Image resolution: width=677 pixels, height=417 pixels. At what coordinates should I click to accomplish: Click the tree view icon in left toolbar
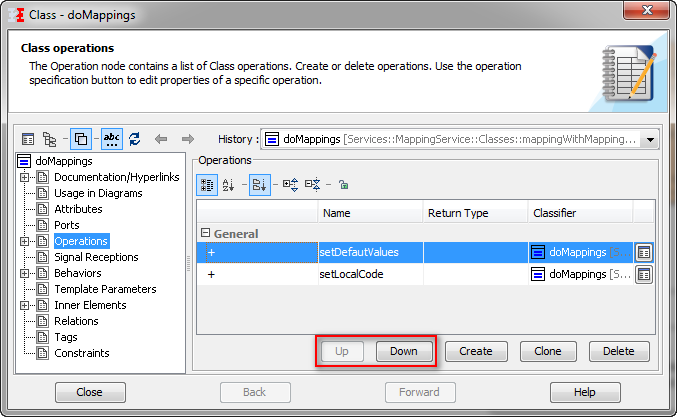(49, 139)
